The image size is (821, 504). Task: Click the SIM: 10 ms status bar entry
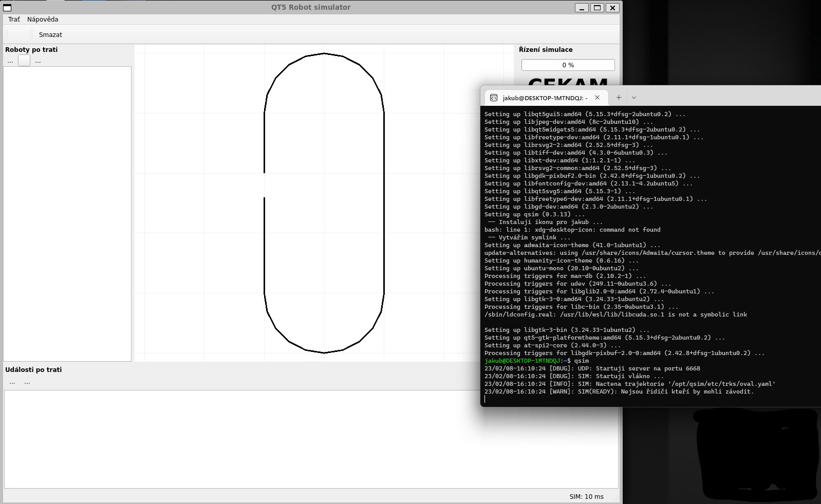click(x=586, y=497)
